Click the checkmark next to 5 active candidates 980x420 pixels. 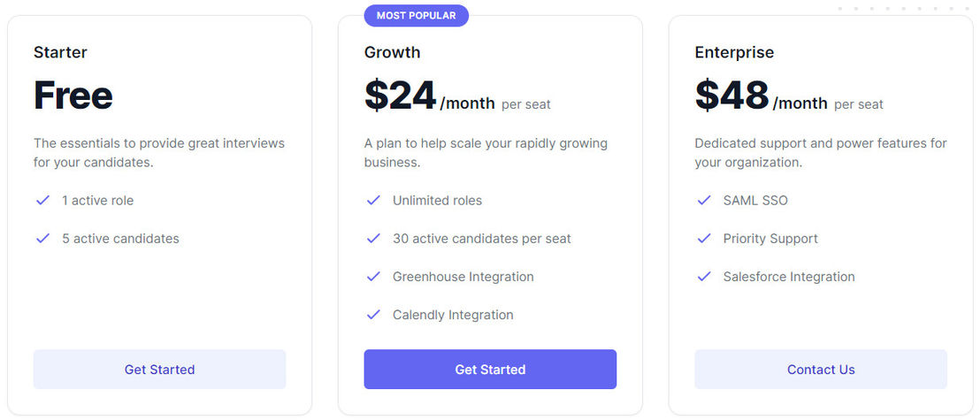pyautogui.click(x=42, y=239)
